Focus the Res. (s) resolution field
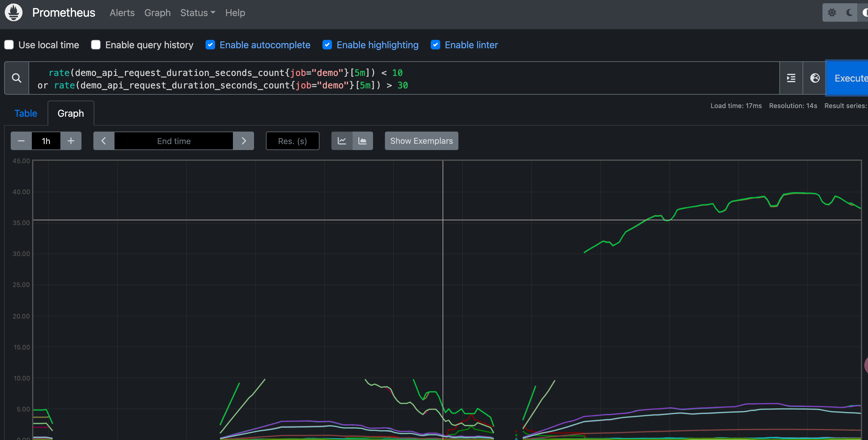The width and height of the screenshot is (868, 440). [292, 141]
